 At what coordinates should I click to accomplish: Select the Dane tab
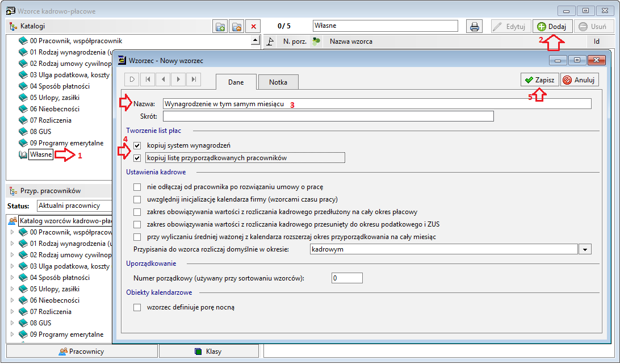[x=236, y=82]
